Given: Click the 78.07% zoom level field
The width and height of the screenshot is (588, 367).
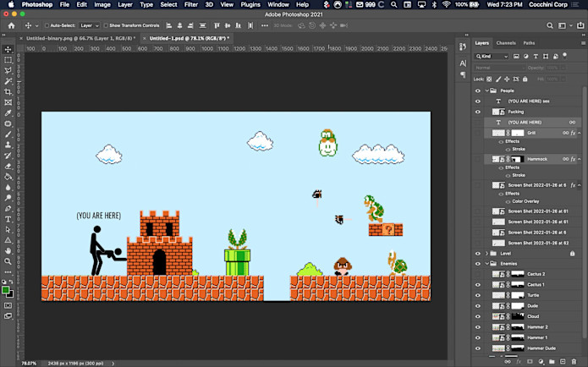Looking at the screenshot, I should (x=29, y=364).
